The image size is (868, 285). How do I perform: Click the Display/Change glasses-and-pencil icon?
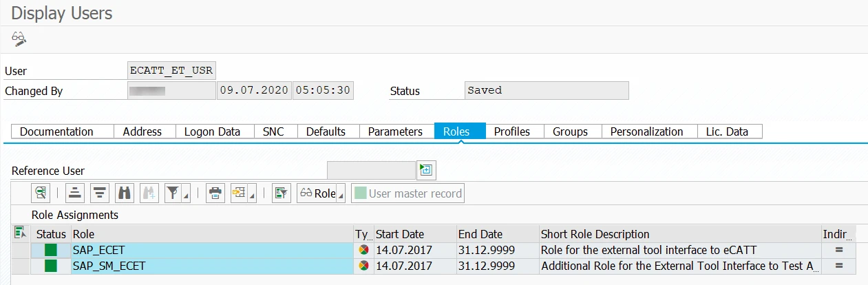click(x=19, y=39)
